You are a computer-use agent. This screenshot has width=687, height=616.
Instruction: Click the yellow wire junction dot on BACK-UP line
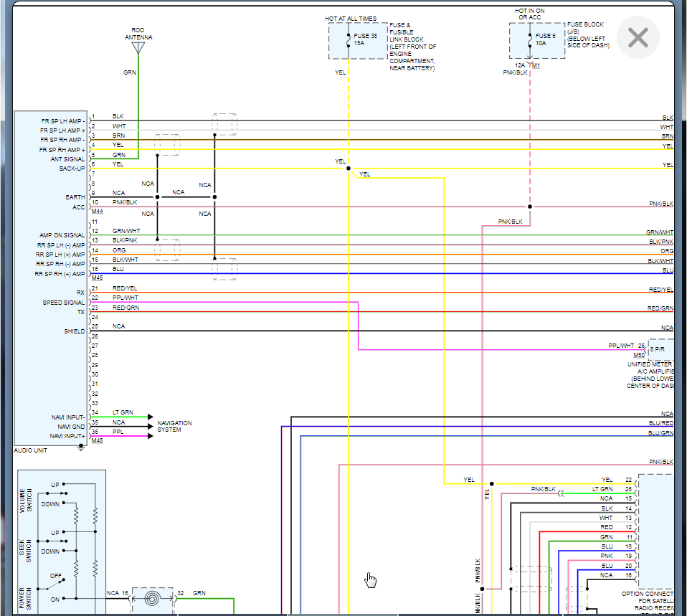coord(349,169)
